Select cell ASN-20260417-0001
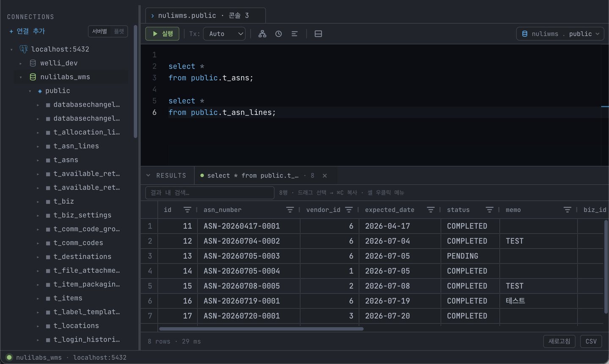The width and height of the screenshot is (609, 364). [249, 226]
